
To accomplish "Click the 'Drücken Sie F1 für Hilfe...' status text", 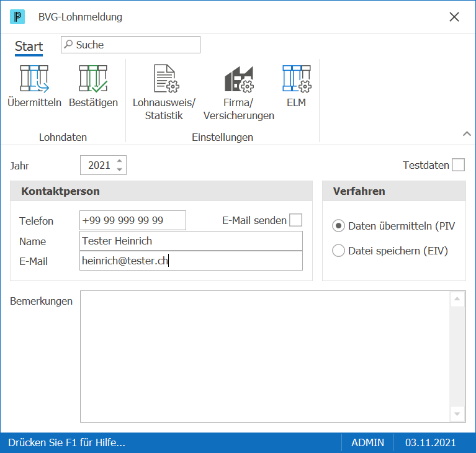I will (x=66, y=442).
